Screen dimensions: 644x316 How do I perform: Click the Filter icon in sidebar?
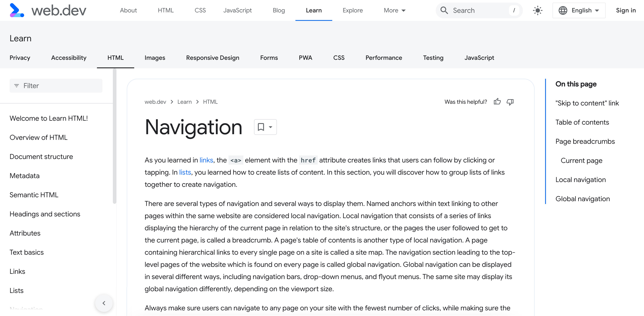17,85
